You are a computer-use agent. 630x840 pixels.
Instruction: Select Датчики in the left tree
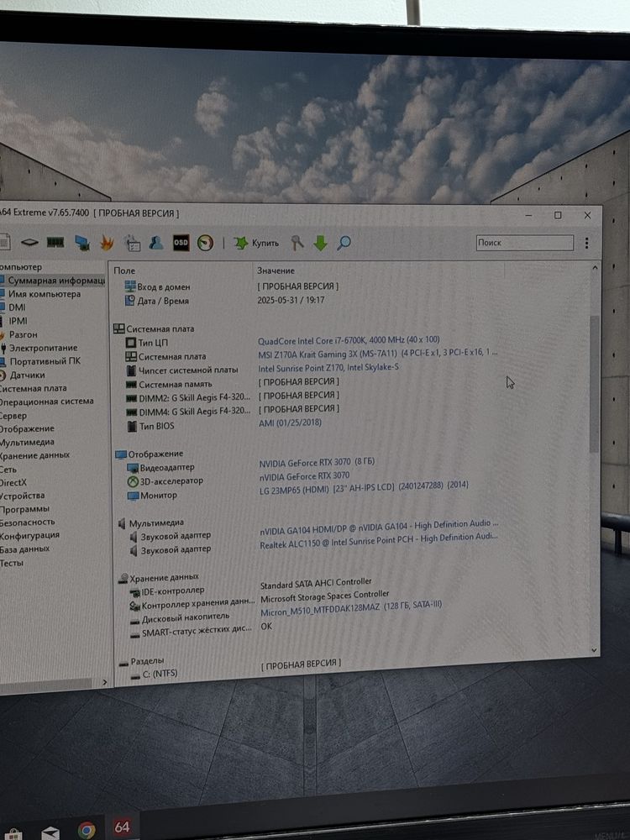click(x=28, y=375)
